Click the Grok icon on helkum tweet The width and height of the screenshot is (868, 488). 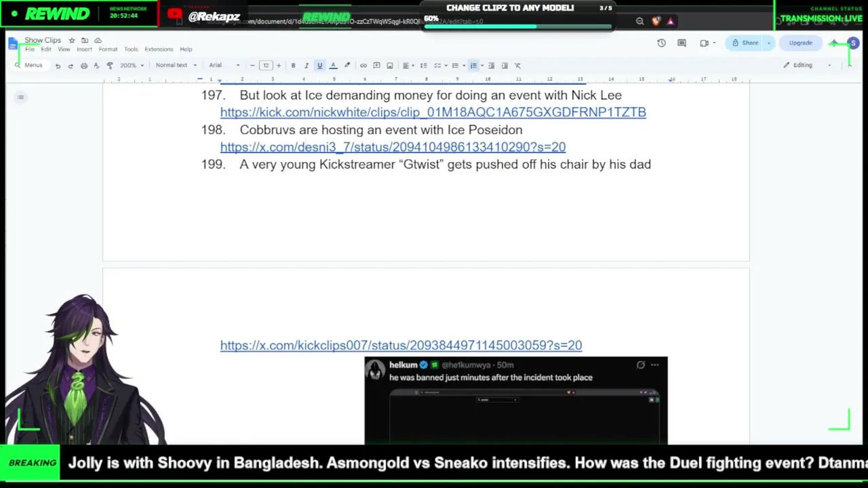point(641,365)
